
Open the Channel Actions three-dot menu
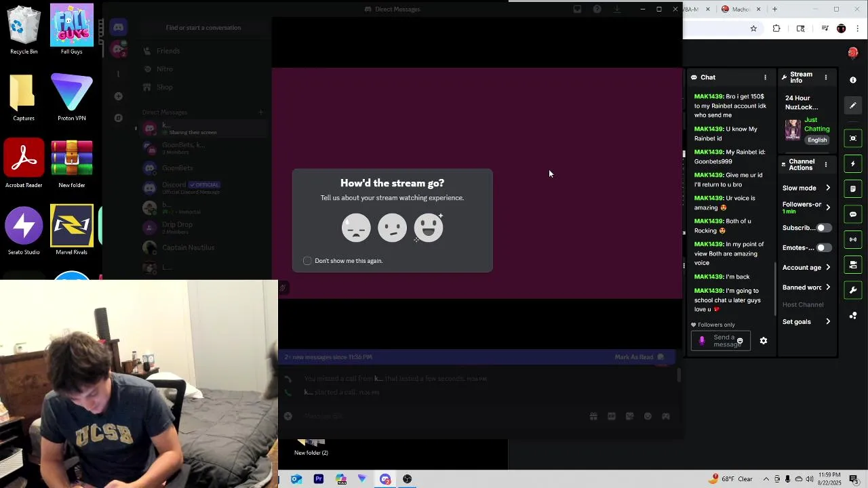pos(826,165)
